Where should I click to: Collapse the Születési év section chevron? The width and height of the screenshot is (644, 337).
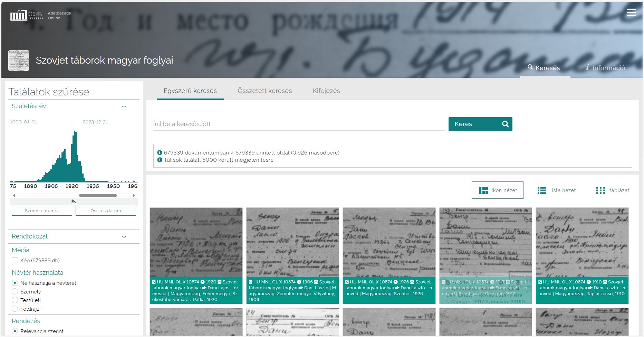[124, 106]
